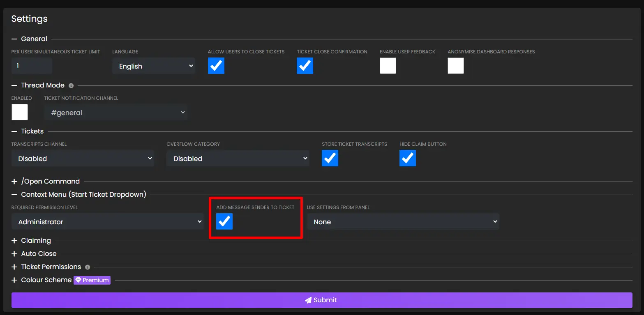Collapse the General section minus icon
The width and height of the screenshot is (644, 315).
(x=14, y=39)
